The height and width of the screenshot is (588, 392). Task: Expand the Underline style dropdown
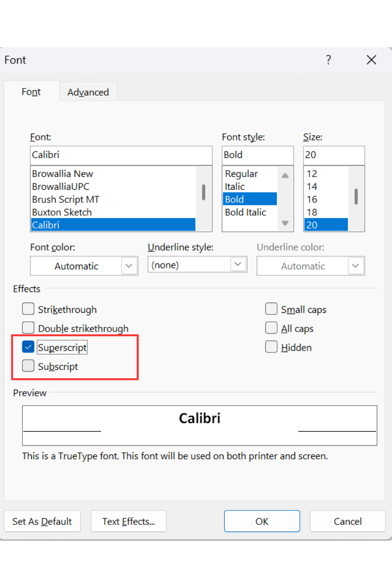(197, 265)
